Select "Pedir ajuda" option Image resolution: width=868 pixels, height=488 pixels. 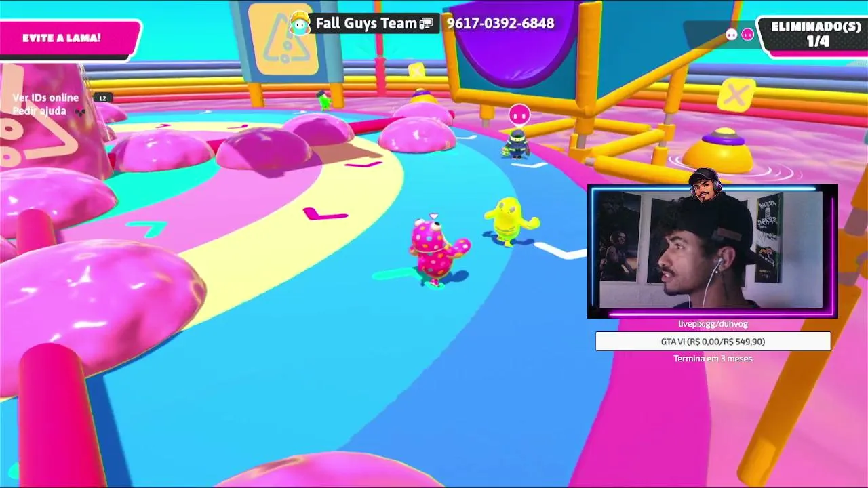click(39, 111)
